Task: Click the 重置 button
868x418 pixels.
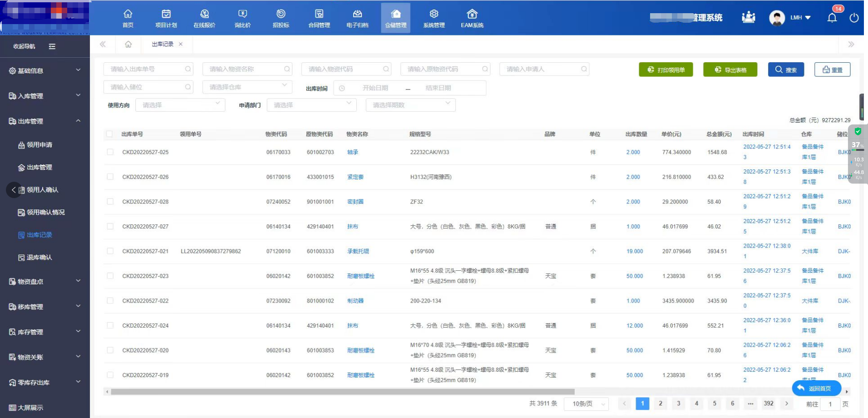Action: click(833, 70)
